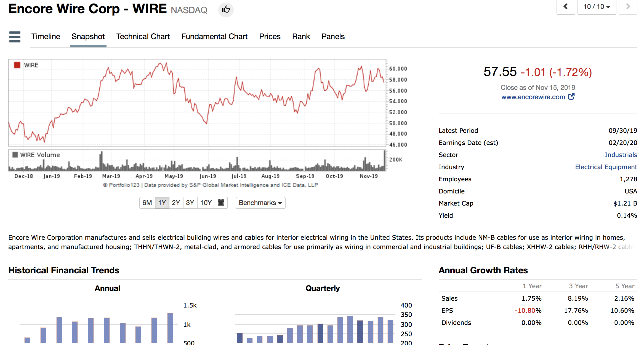Switch chart range to 10Y

pos(206,203)
